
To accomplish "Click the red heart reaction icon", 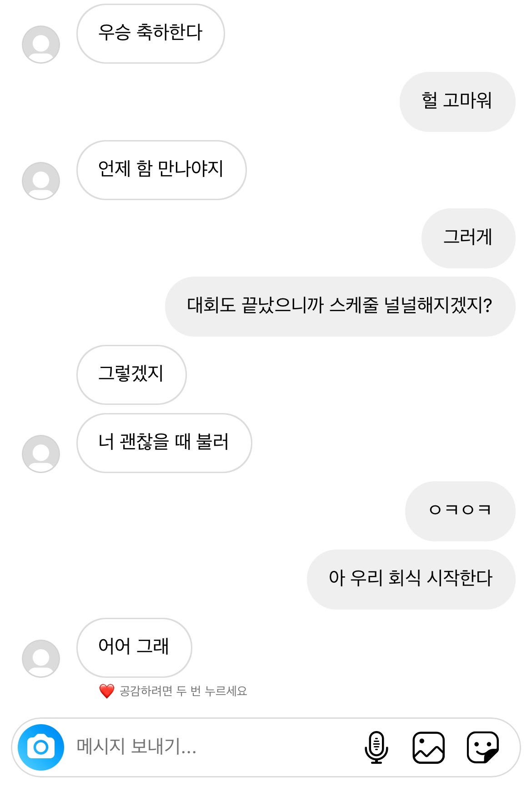I will coord(106,691).
